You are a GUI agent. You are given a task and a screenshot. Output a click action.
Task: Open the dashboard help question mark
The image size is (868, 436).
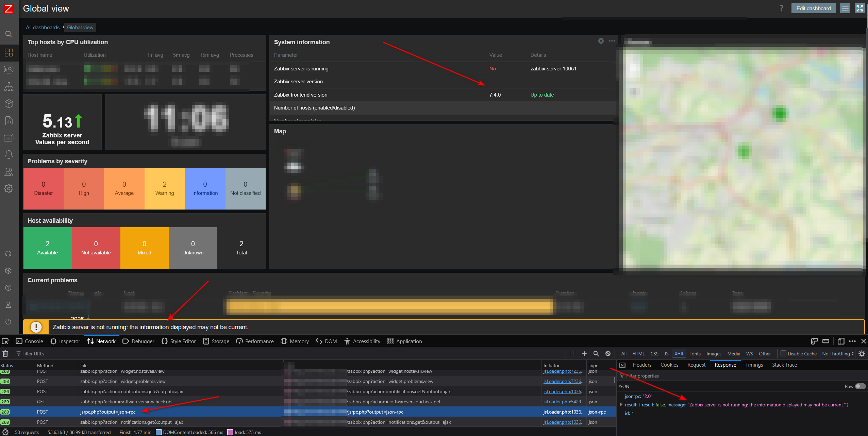pos(781,9)
